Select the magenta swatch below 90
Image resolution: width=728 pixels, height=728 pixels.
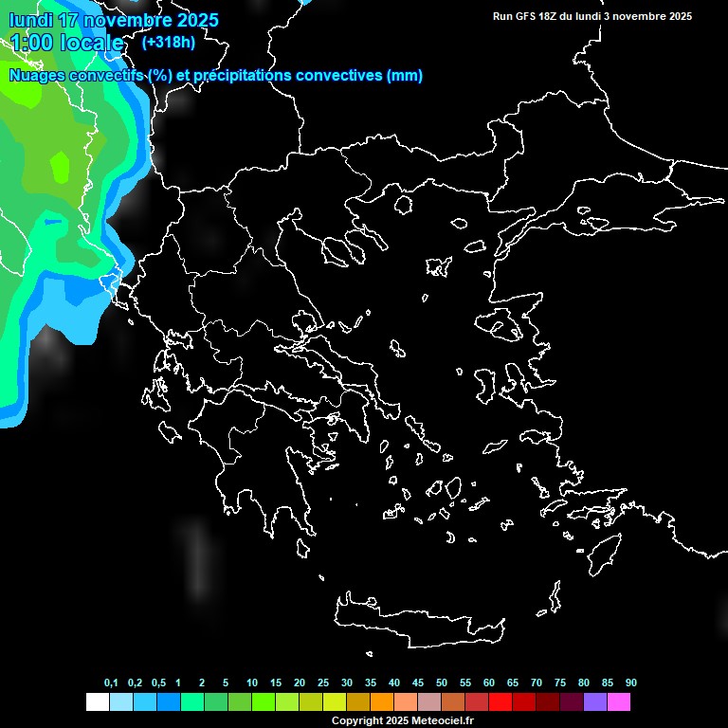[619, 702]
